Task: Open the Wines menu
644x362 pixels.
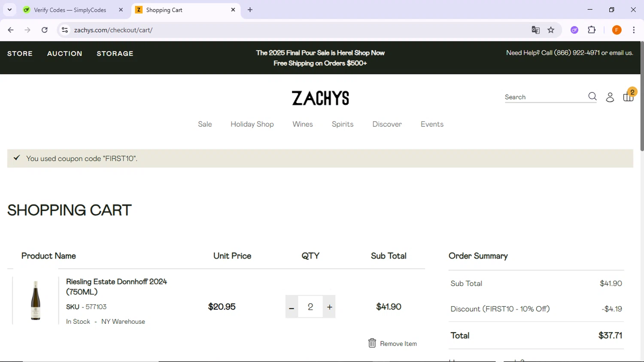Action: (303, 124)
